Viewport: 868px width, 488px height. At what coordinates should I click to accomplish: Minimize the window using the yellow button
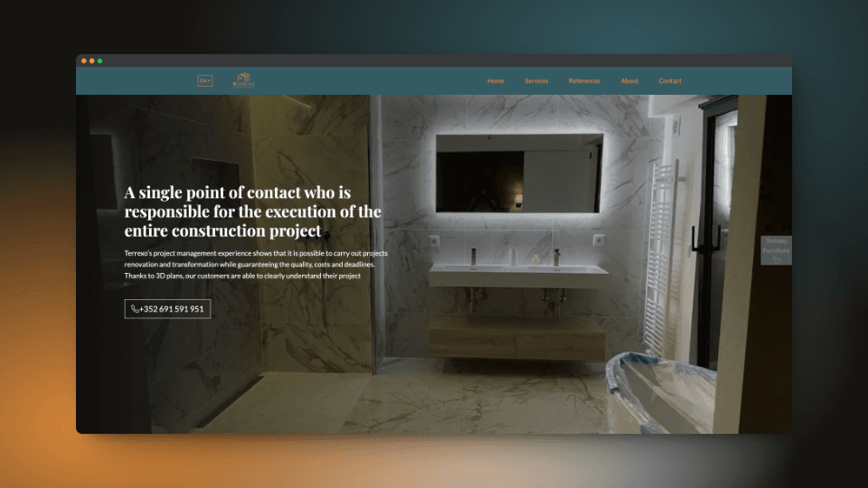pyautogui.click(x=92, y=61)
